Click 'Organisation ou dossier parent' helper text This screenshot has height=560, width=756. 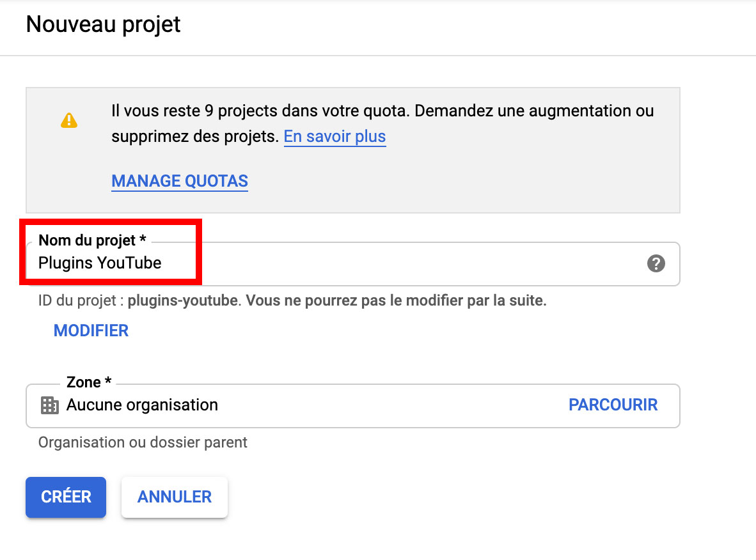pyautogui.click(x=143, y=442)
